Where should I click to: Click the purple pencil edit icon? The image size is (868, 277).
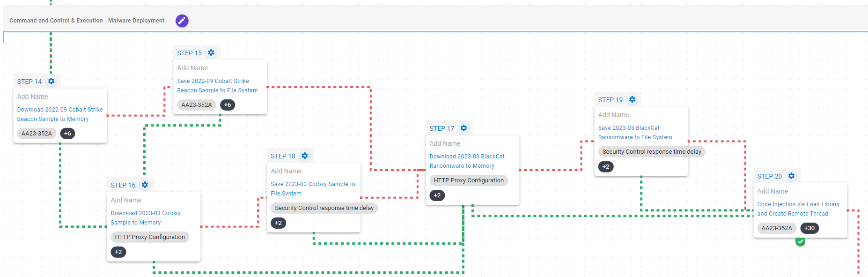tap(182, 21)
